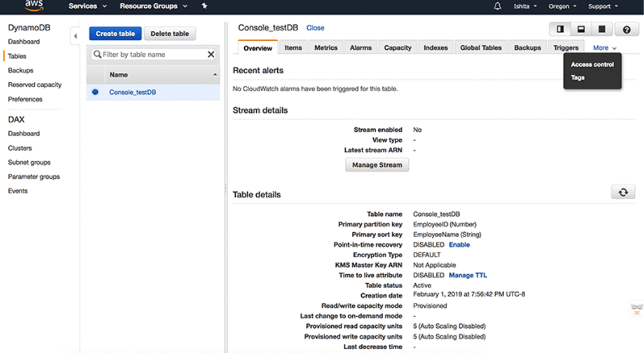
Task: Switch to bottom split panel layout
Action: [x=580, y=29]
